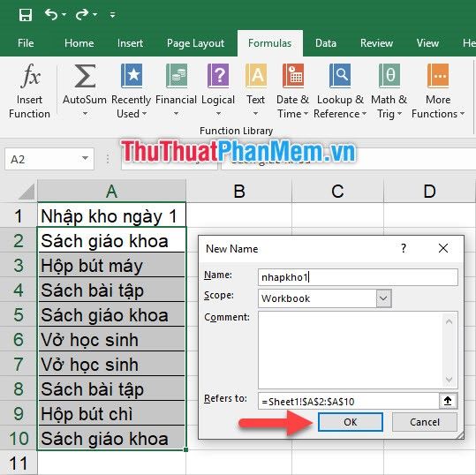Viewport: 476px width, 475px height.
Task: Switch to the View tab
Action: (x=427, y=43)
